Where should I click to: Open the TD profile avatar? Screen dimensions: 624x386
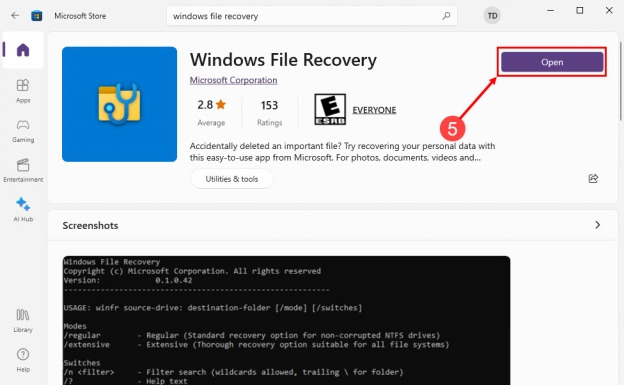[x=492, y=16]
